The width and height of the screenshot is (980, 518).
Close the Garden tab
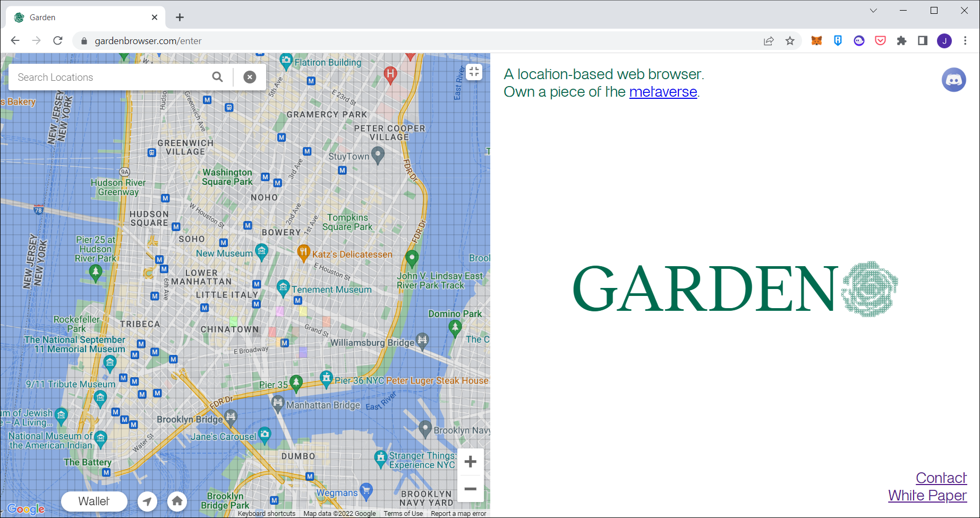155,18
